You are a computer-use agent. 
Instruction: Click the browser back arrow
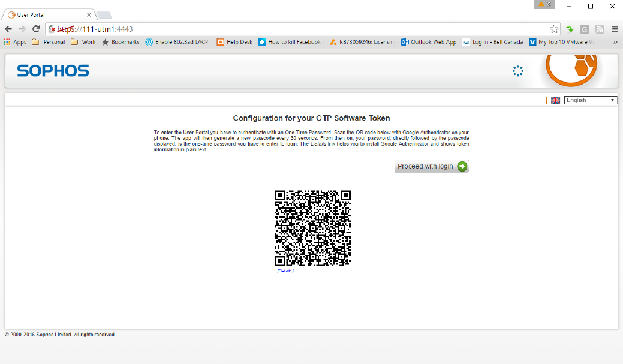tap(8, 29)
